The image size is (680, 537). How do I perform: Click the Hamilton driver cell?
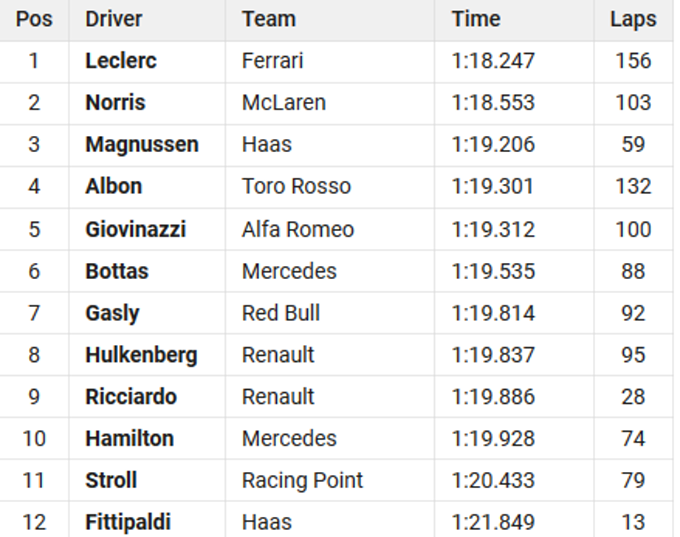129,438
